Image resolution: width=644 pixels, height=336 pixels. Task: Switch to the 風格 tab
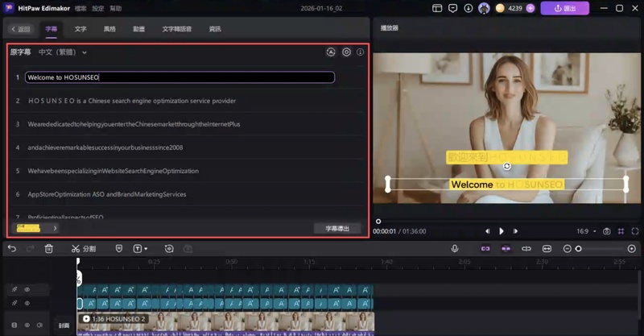click(109, 28)
